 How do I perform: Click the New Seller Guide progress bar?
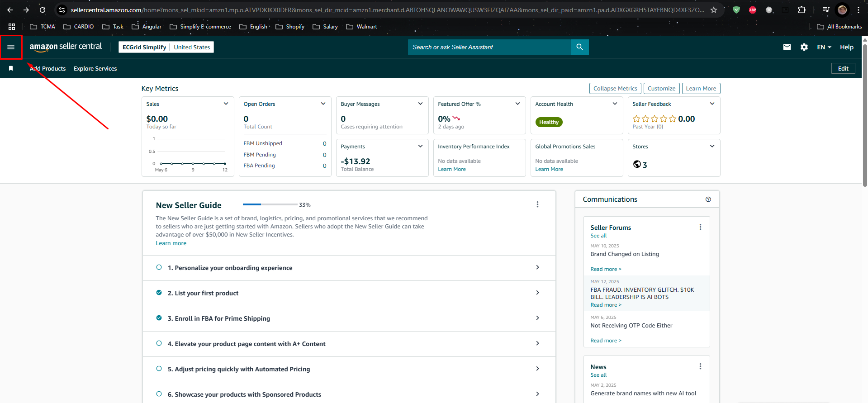(270, 204)
